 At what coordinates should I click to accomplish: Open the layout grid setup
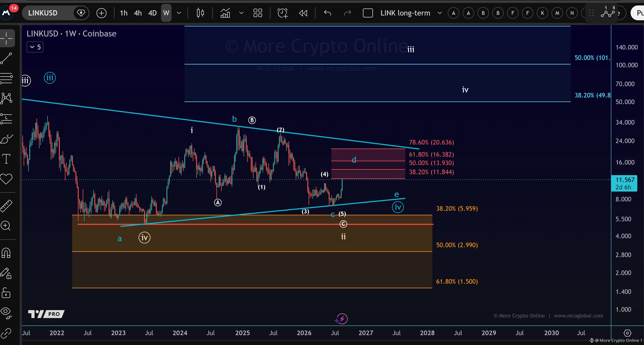tap(257, 13)
